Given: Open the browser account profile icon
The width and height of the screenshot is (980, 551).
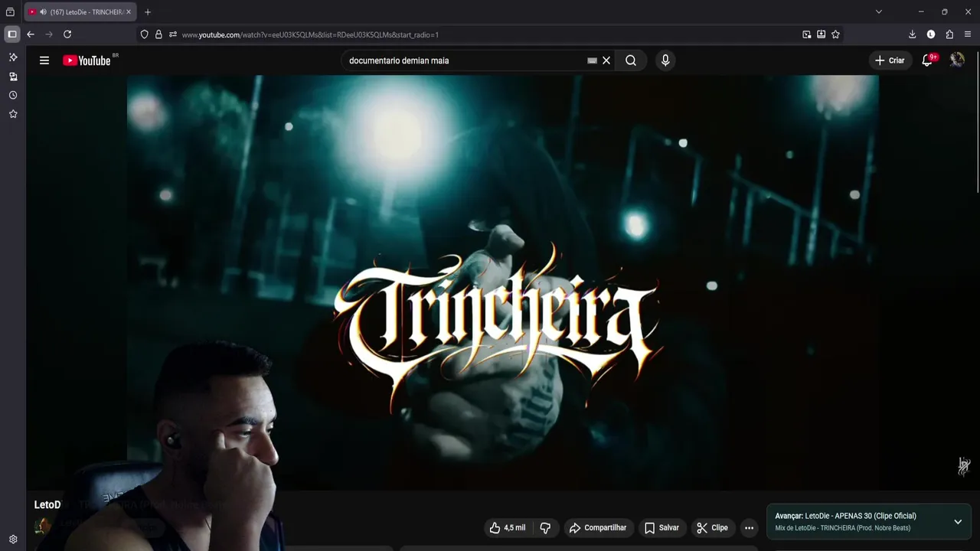Looking at the screenshot, I should (931, 34).
